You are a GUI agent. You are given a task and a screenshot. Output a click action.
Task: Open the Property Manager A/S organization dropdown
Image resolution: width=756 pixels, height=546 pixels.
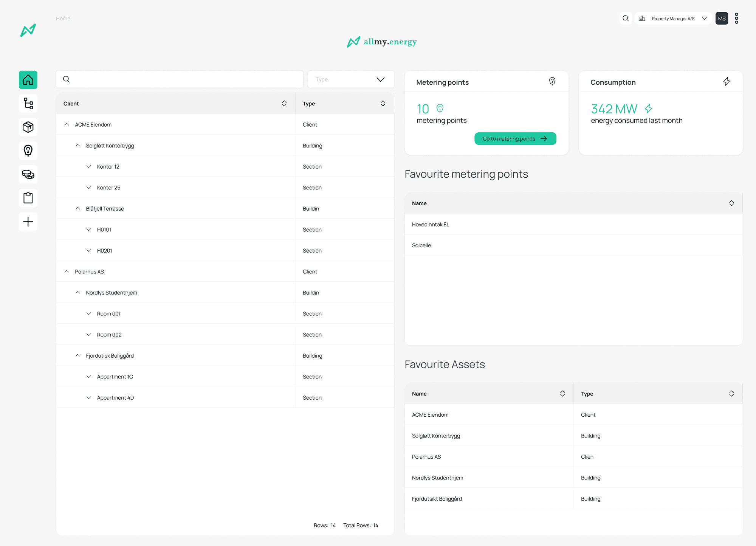[673, 18]
